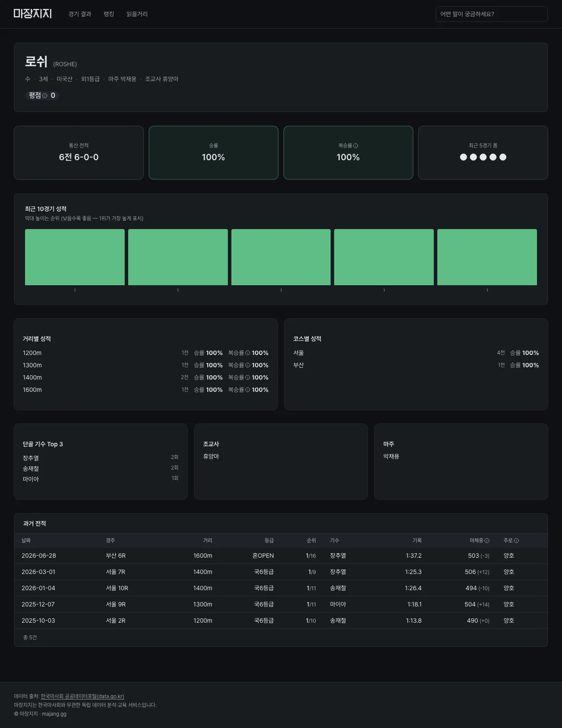Click trainer 휴양마 in the 조교사 card

(x=211, y=456)
